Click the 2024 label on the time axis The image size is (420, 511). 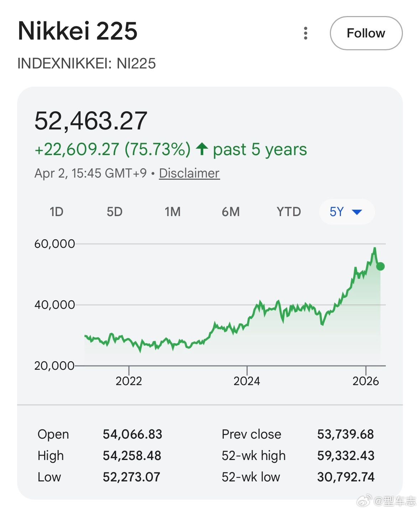tap(247, 381)
